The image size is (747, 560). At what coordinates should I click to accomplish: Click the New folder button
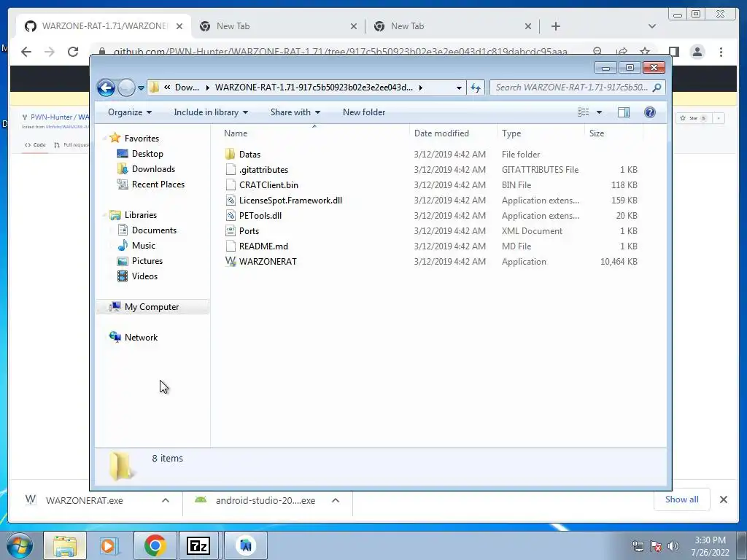tap(364, 112)
